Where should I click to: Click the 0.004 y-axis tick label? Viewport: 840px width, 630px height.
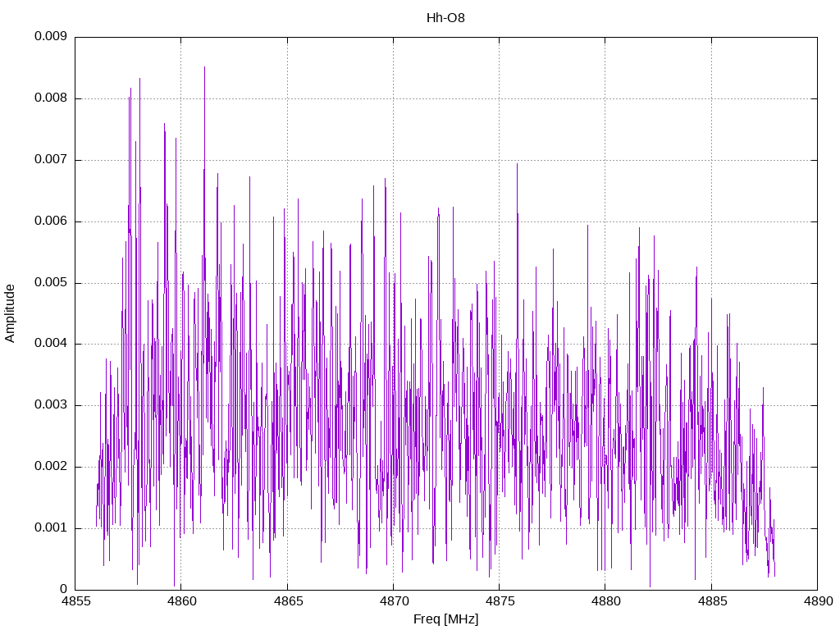pos(51,344)
